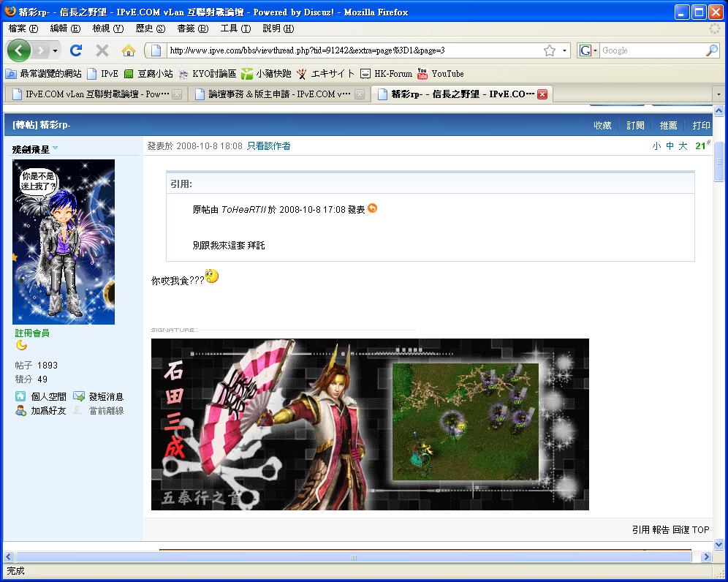Image resolution: width=728 pixels, height=582 pixels.
Task: Click post number 21 link
Action: click(702, 145)
